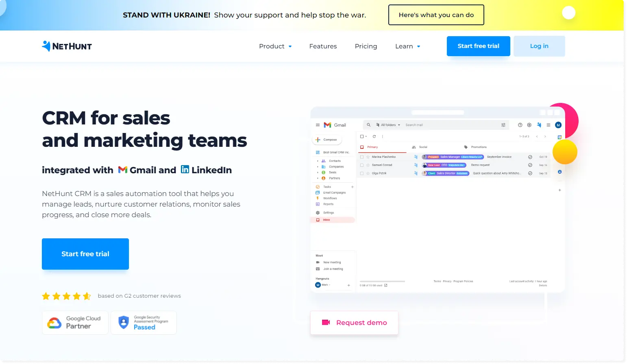Click the Google Cloud Partner badge
This screenshot has width=627, height=364.
click(x=75, y=323)
